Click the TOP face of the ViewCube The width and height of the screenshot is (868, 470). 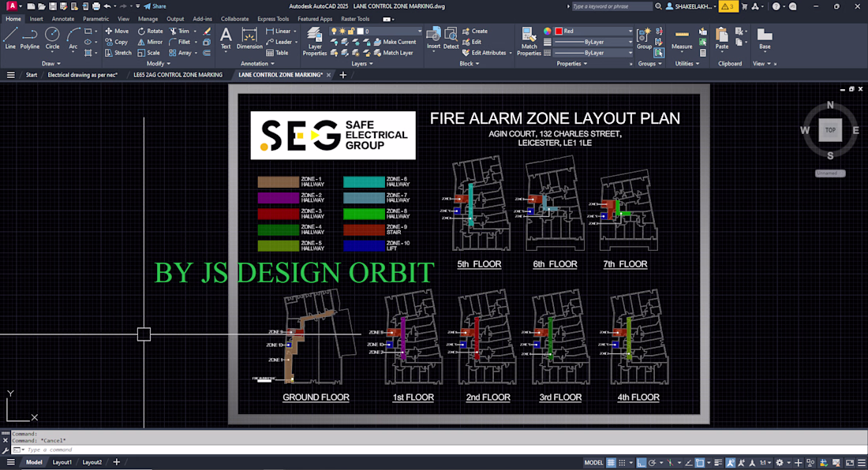coord(830,130)
